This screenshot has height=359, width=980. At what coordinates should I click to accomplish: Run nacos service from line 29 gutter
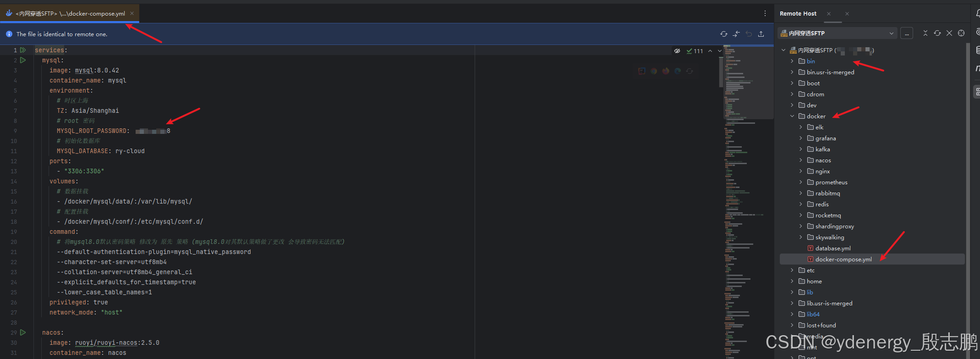(x=23, y=332)
